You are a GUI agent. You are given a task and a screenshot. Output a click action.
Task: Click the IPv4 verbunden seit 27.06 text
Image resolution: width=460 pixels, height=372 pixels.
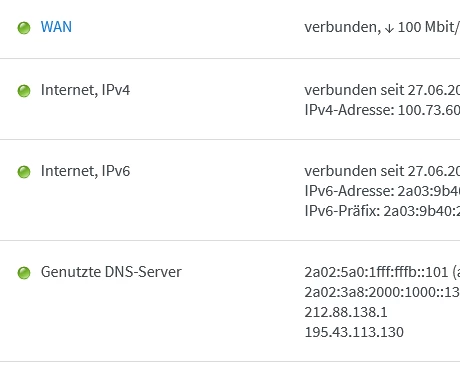[x=382, y=90]
